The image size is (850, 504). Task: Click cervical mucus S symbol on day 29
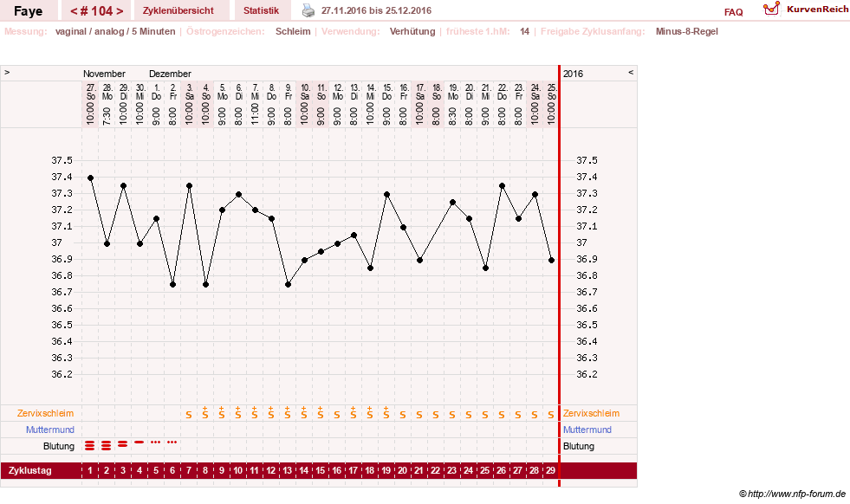coord(550,415)
